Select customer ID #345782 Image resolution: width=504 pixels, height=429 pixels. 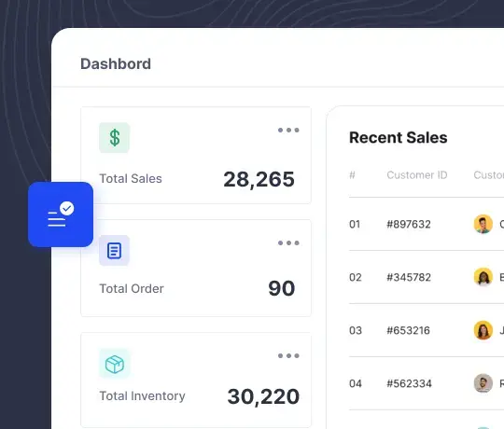pos(409,277)
